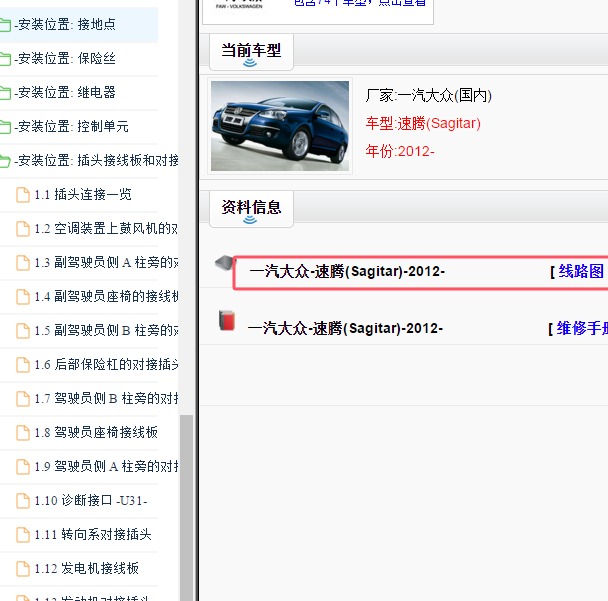Select tree item 安装位置: 插头接线板和对接
This screenshot has height=601, width=608.
point(96,160)
